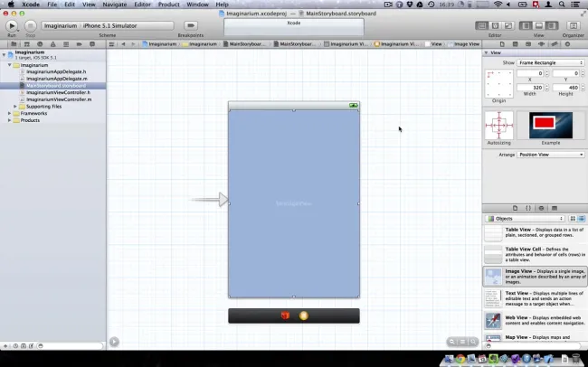The width and height of the screenshot is (588, 367).
Task: Show the Connections inspector
Action: 567,44
